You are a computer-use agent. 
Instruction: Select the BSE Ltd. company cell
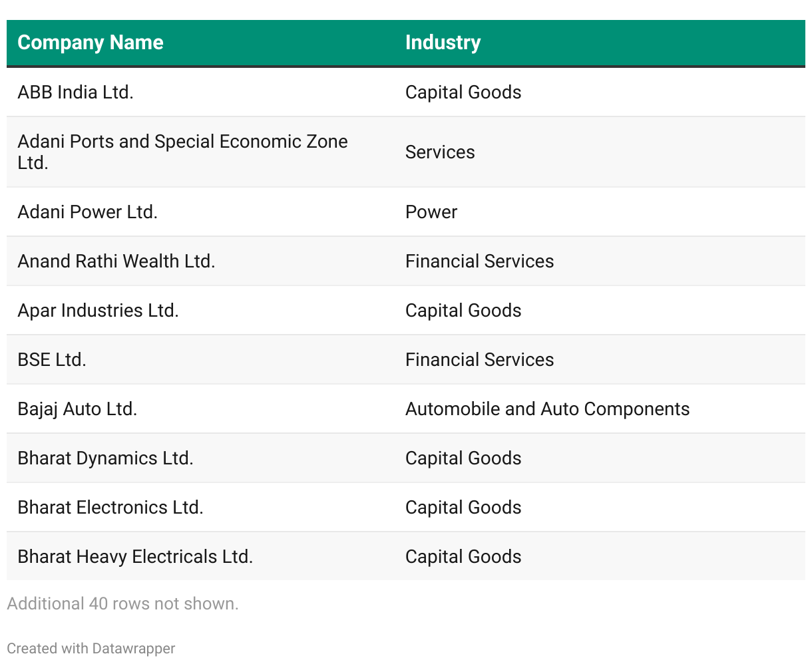[x=52, y=359]
